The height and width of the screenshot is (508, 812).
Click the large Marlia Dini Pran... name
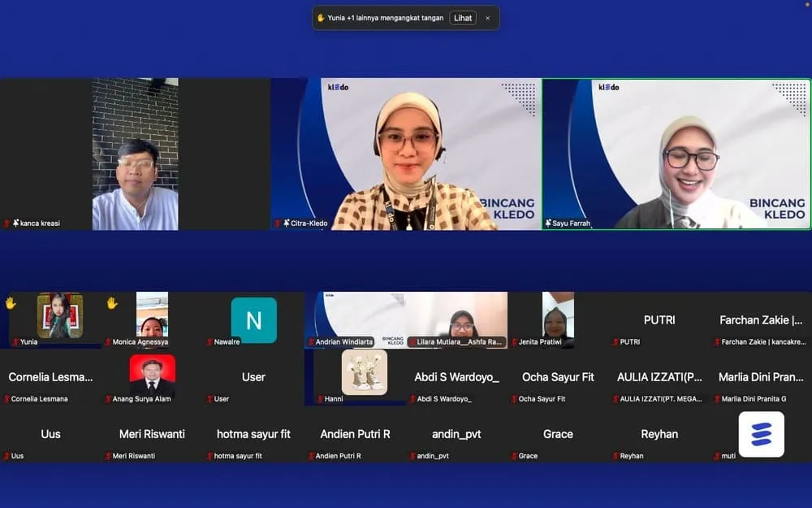pos(761,377)
